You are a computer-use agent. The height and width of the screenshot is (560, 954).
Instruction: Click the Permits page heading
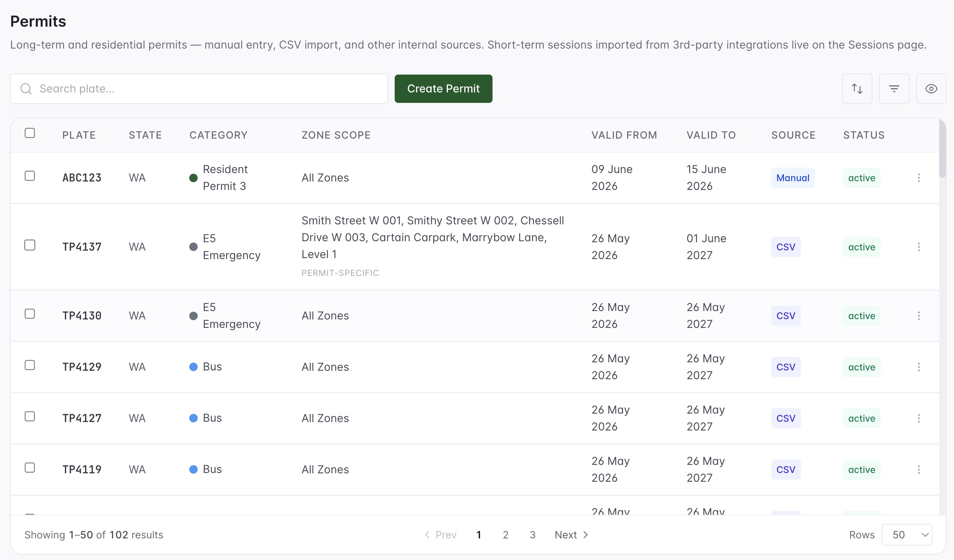point(38,21)
